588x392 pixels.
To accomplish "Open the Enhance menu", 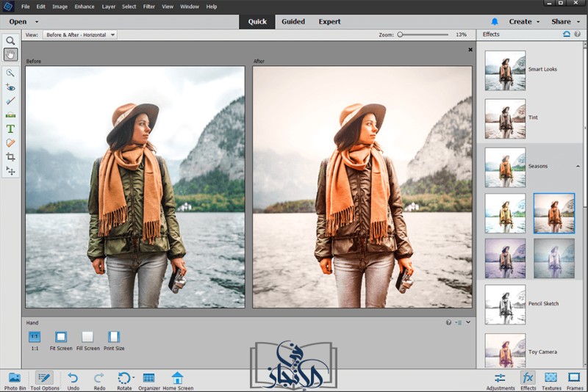I will (x=84, y=7).
